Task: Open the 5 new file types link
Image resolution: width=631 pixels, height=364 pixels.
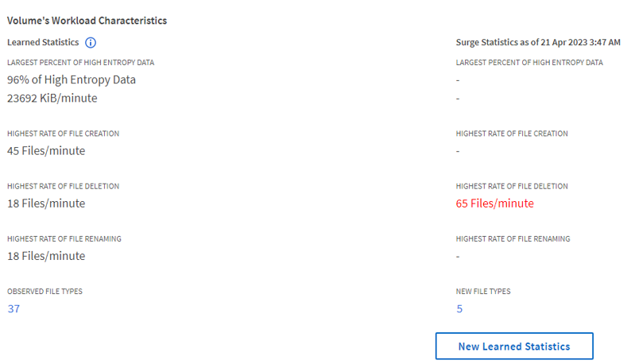Action: click(459, 308)
